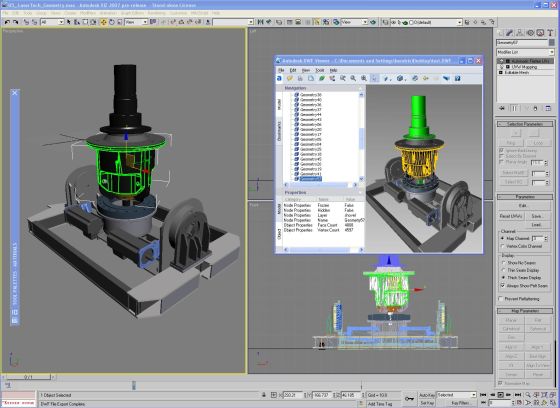
Task: Open the layer 0 (default) dropdown
Action: click(425, 22)
